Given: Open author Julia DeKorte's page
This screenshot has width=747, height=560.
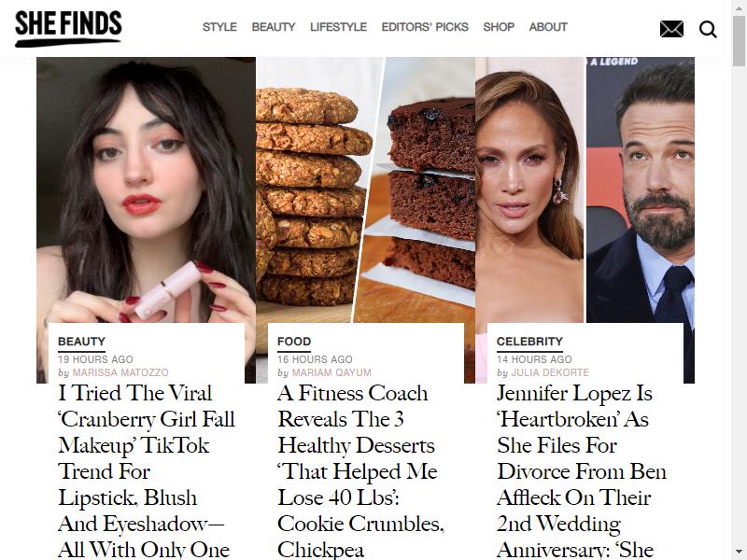Looking at the screenshot, I should coord(550,372).
